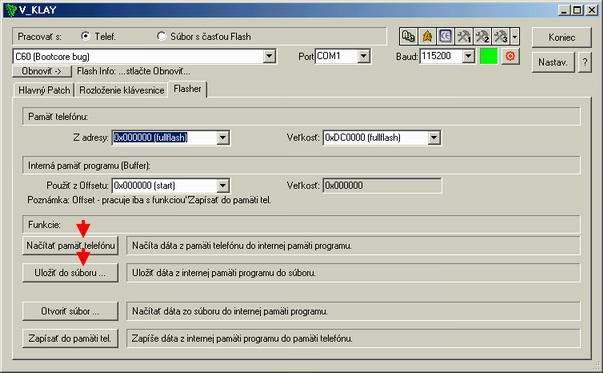The image size is (603, 373).
Task: Click the Načítať pamäť telefónu button
Action: pos(70,245)
